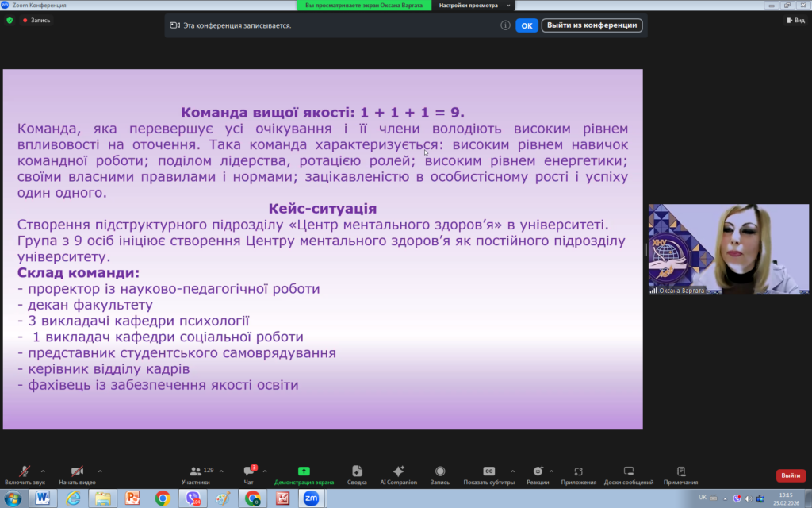The width and height of the screenshot is (812, 508).
Task: Open Google Chrome from Windows taskbar
Action: point(163,498)
